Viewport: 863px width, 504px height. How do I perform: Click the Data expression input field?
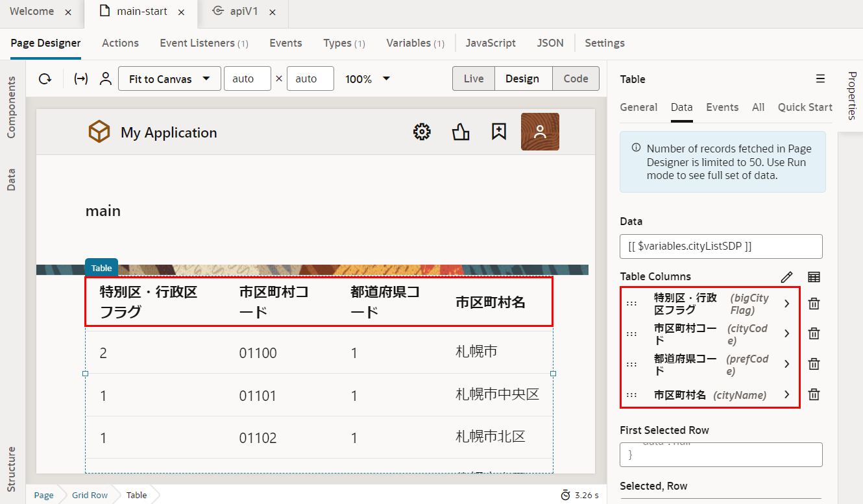pyautogui.click(x=721, y=246)
